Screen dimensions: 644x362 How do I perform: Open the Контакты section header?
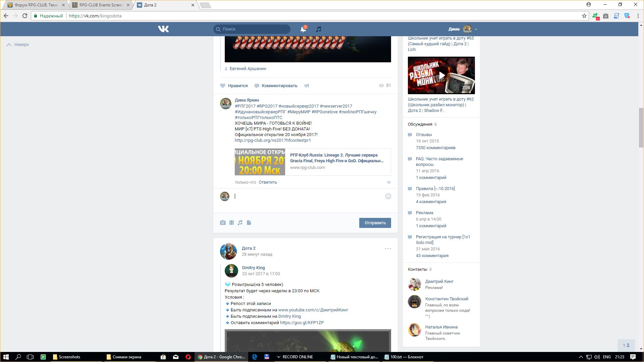pos(418,269)
